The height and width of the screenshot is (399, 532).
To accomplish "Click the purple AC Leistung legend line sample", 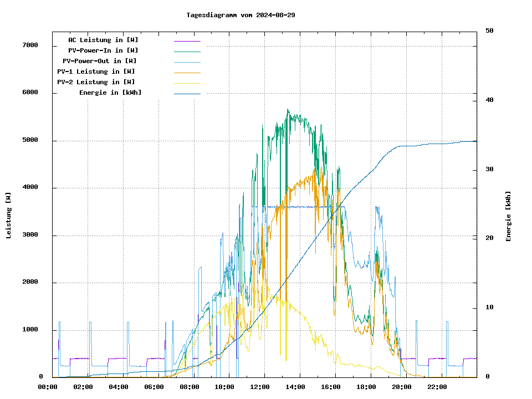I will tap(187, 40).
